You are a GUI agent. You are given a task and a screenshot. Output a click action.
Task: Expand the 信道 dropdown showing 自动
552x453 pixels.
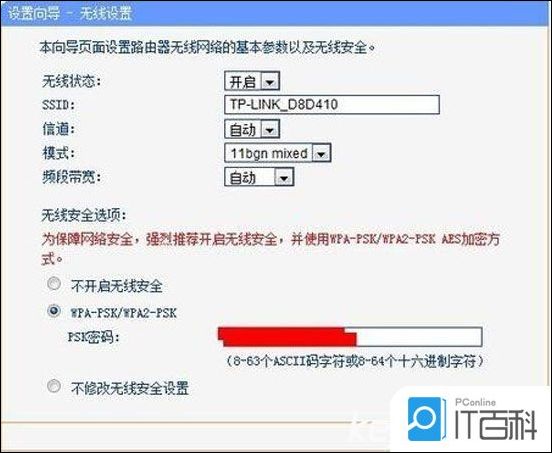(252, 129)
